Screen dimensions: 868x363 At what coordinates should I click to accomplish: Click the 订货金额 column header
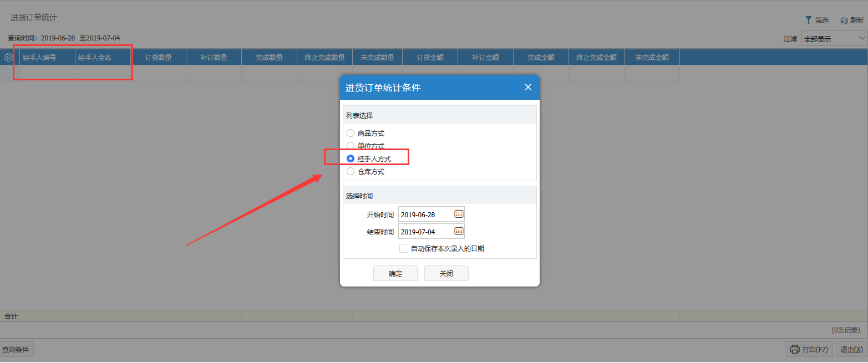(x=430, y=57)
